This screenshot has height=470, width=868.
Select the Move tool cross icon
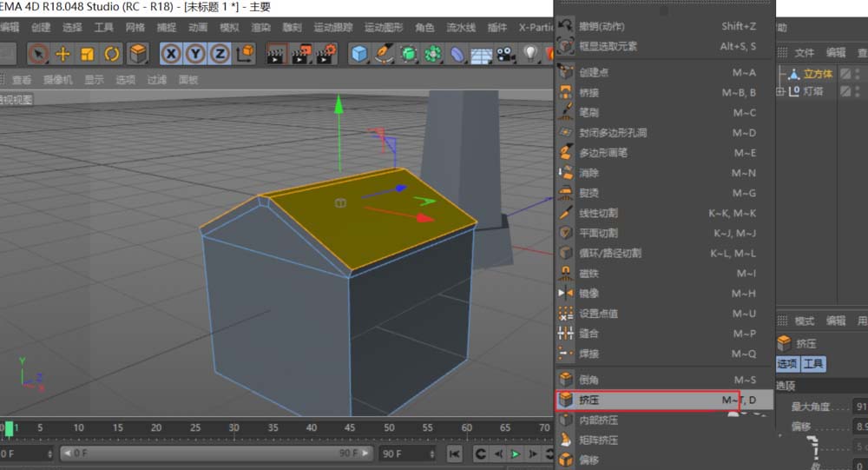pos(63,54)
